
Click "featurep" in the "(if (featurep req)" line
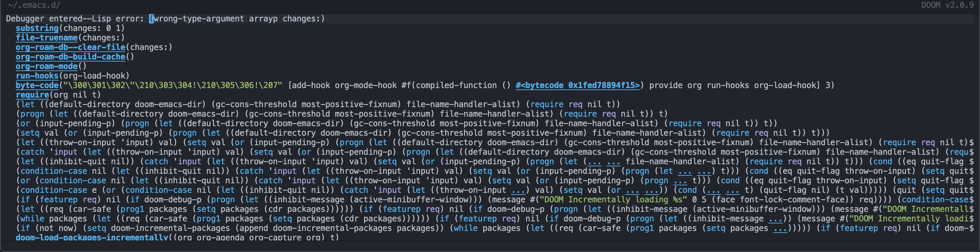coord(58,200)
